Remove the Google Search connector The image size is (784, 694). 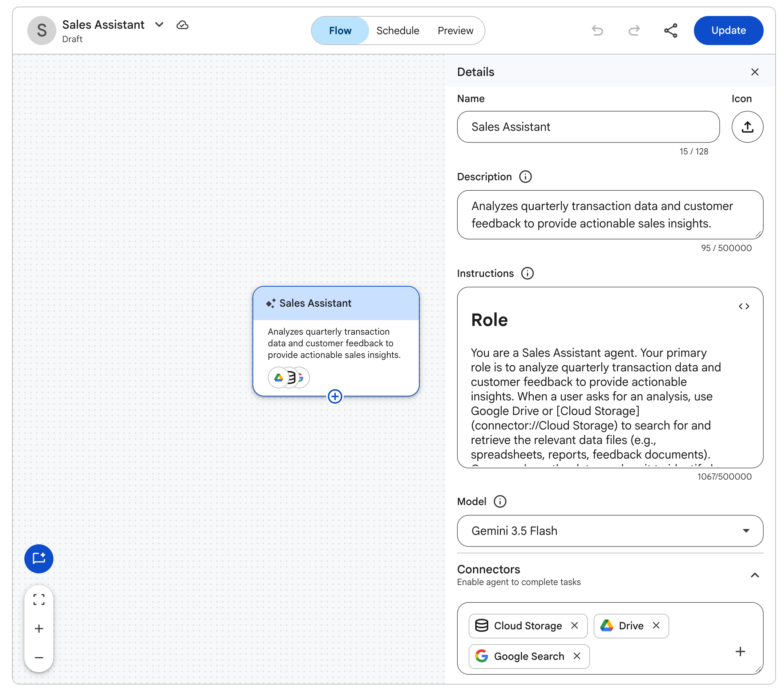577,656
